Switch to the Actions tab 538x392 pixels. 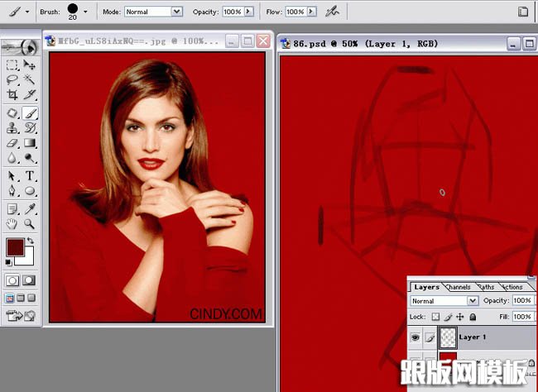512,287
